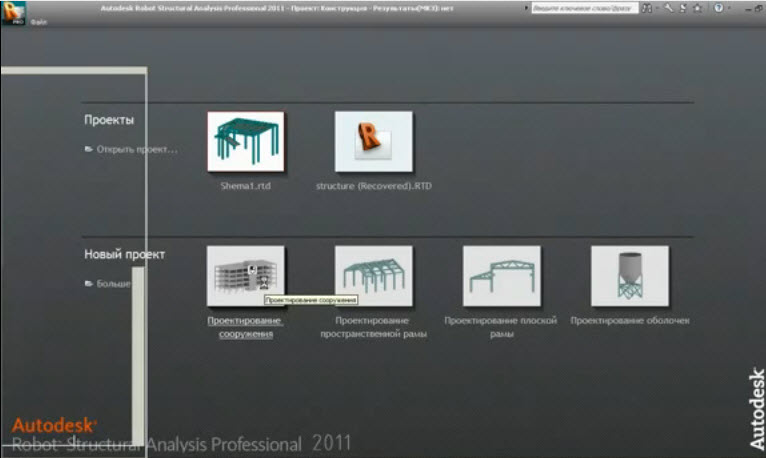Select the plane frame design template icon
The height and width of the screenshot is (458, 766).
pos(502,276)
